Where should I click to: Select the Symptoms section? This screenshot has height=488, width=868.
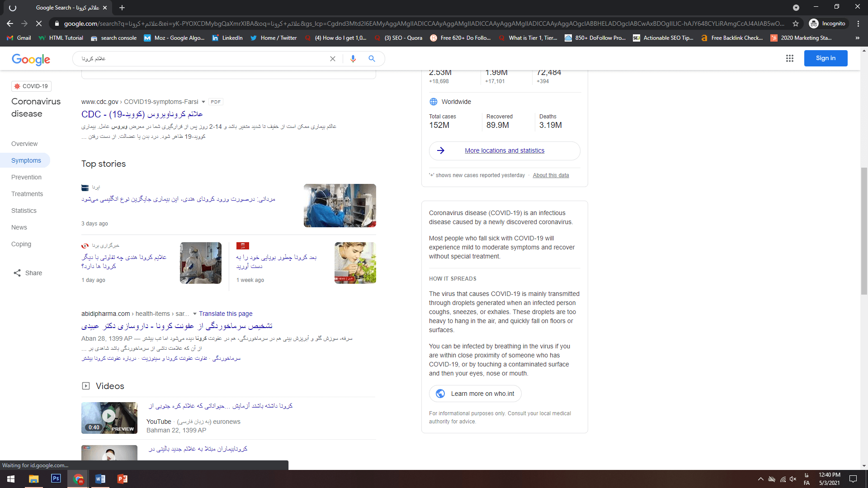[x=25, y=160]
